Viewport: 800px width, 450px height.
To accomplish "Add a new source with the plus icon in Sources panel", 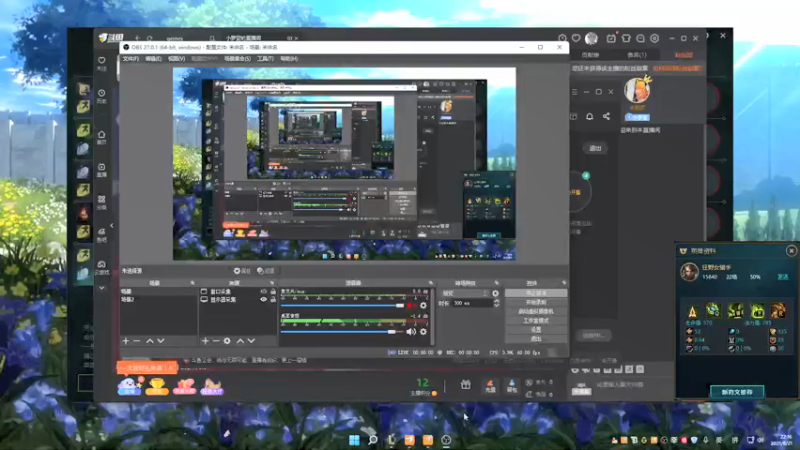I will (x=205, y=340).
